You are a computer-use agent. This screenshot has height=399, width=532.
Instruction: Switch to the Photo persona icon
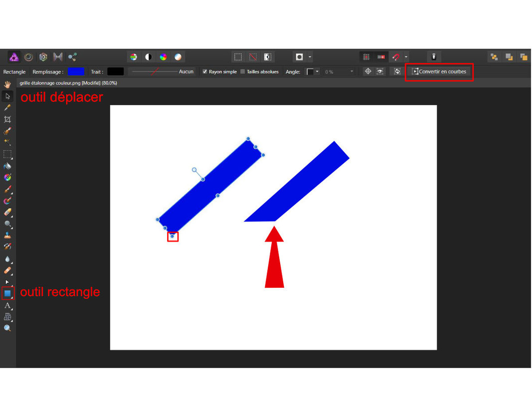click(14, 57)
